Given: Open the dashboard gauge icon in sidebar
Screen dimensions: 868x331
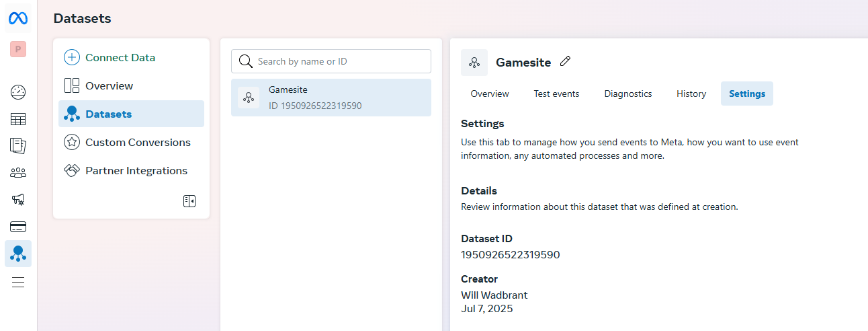Looking at the screenshot, I should pyautogui.click(x=18, y=92).
